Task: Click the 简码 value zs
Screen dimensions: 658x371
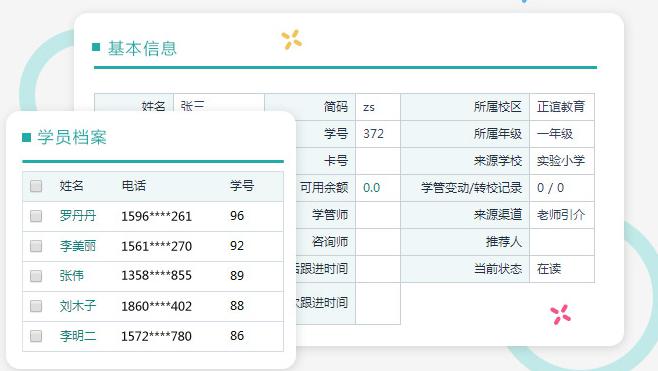Action: tap(368, 107)
